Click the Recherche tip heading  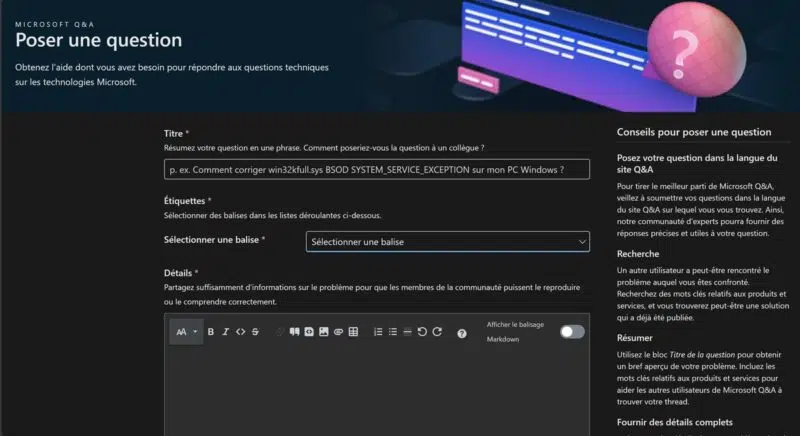pos(638,253)
